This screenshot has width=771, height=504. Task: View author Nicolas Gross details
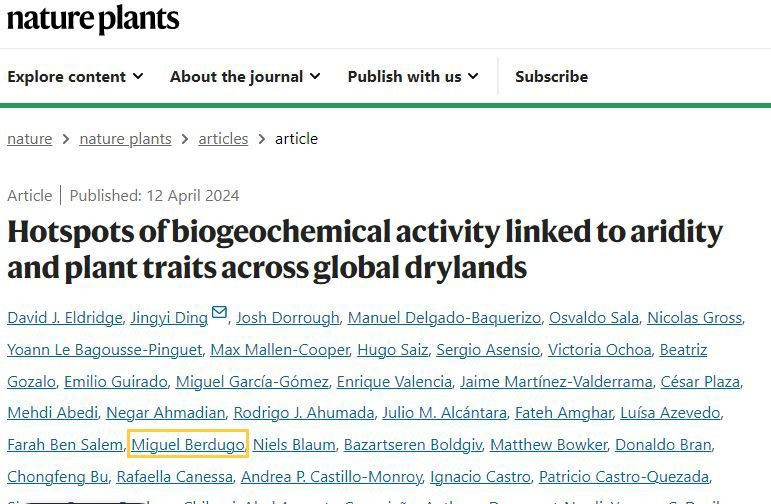point(694,318)
